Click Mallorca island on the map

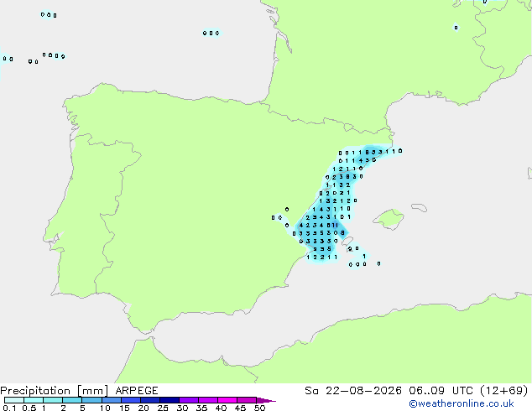coord(389,219)
